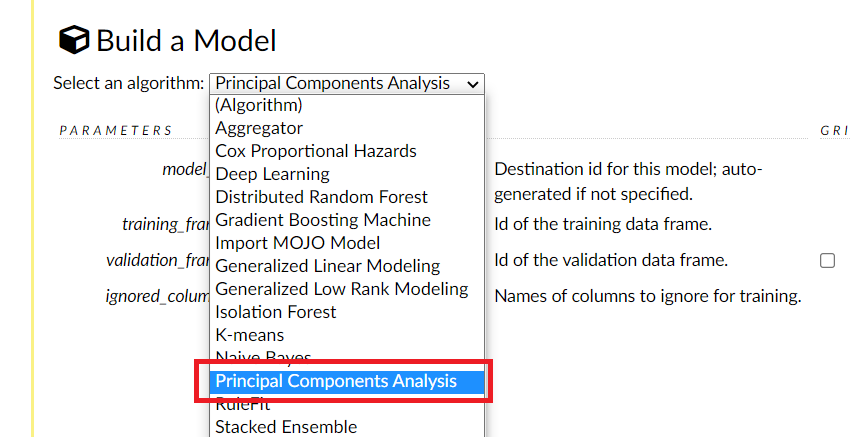Pick Deep Learning from the list

tap(272, 174)
